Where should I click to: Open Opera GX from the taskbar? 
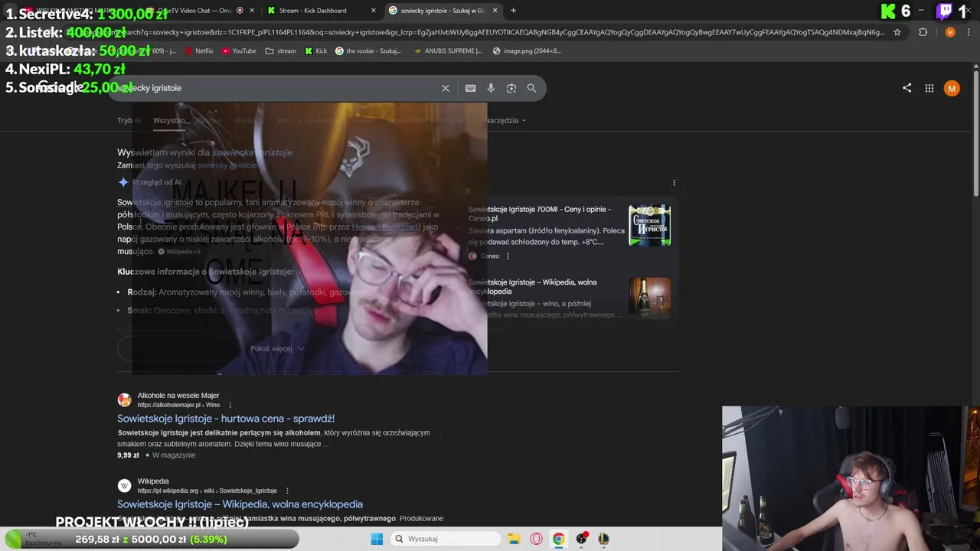536,539
